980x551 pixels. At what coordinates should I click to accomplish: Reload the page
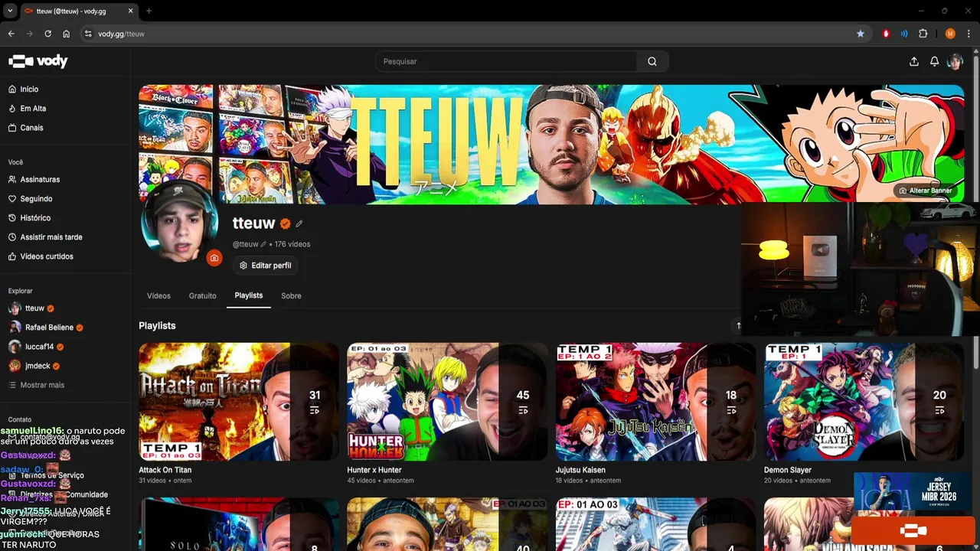(47, 34)
